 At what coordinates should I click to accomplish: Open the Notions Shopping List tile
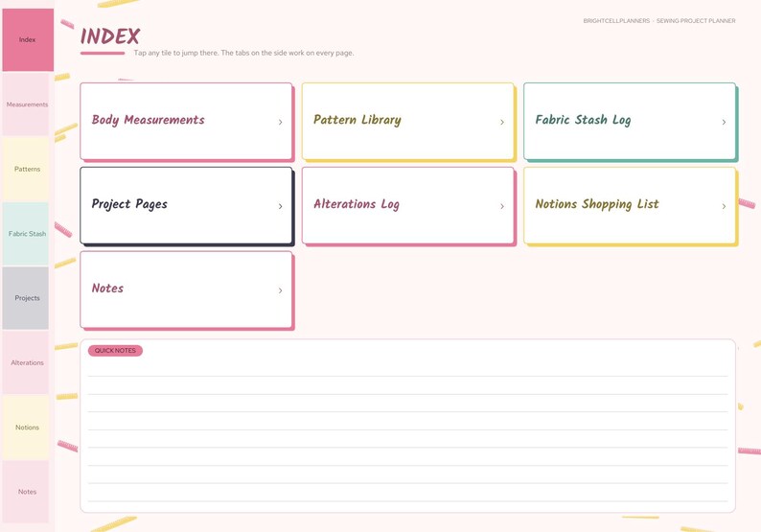[x=630, y=205]
